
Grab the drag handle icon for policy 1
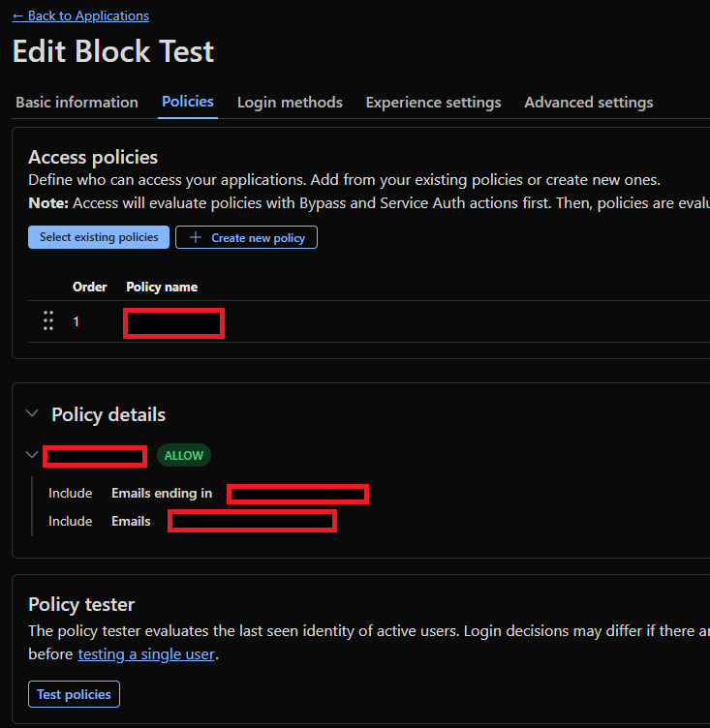pyautogui.click(x=48, y=321)
